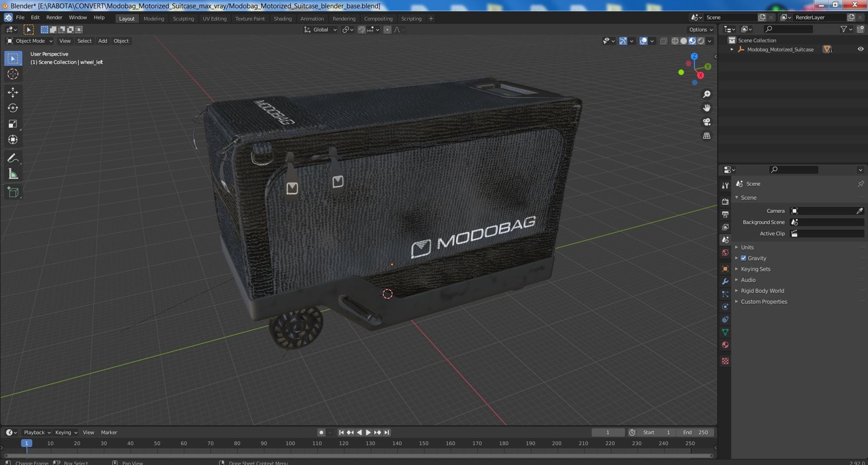Toggle viewport overlays button
The height and width of the screenshot is (465, 868).
[643, 41]
